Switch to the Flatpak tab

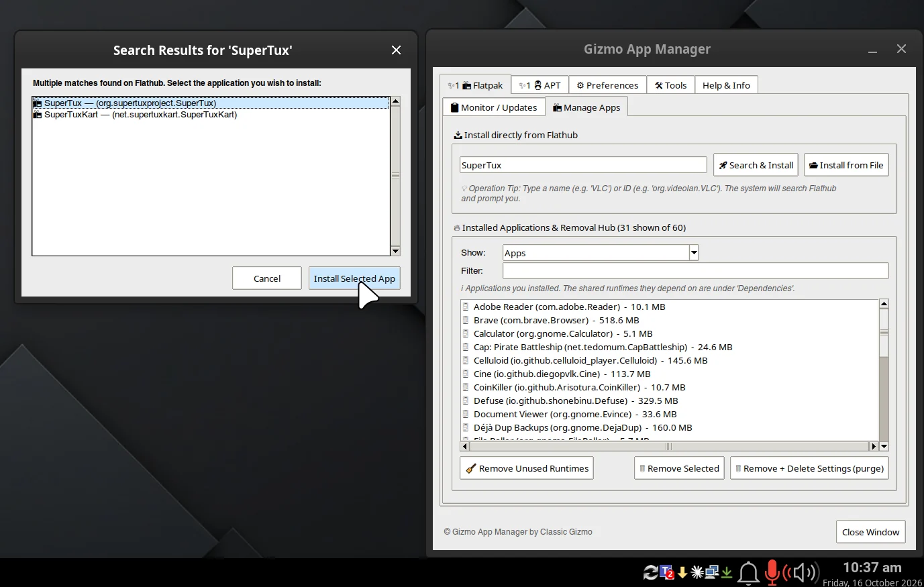(x=476, y=85)
